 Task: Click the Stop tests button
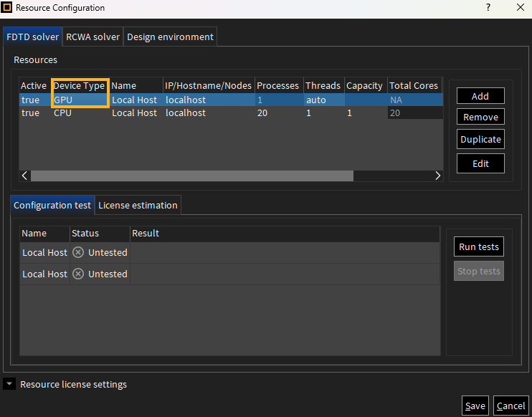[479, 271]
